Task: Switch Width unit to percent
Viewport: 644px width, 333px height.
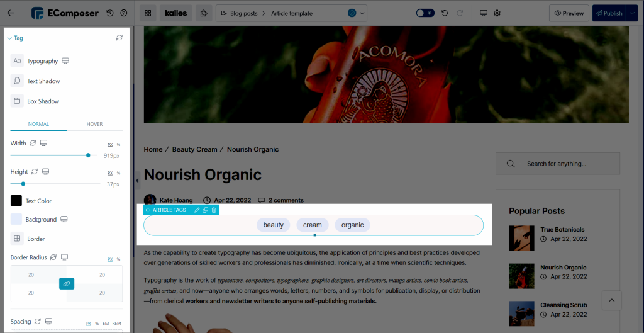Action: [x=118, y=145]
